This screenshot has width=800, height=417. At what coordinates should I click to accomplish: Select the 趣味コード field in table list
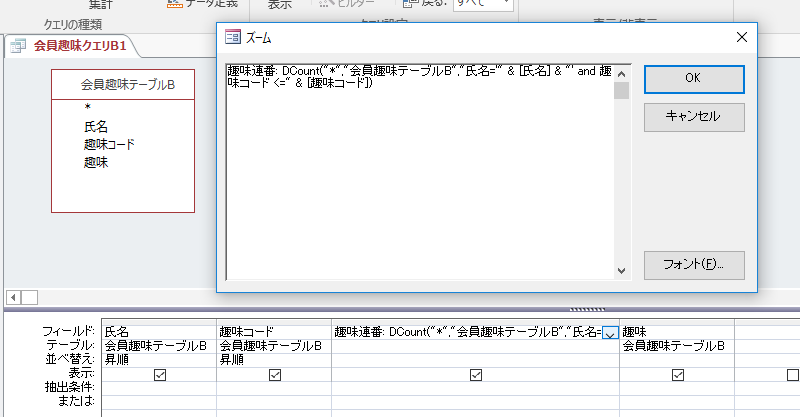click(109, 144)
